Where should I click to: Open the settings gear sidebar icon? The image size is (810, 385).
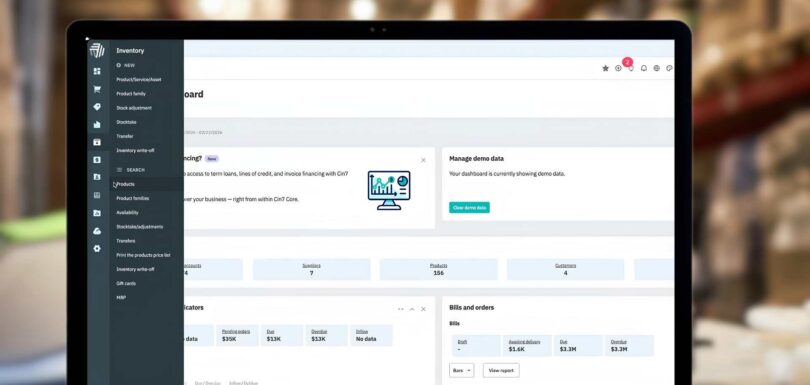[x=97, y=249]
